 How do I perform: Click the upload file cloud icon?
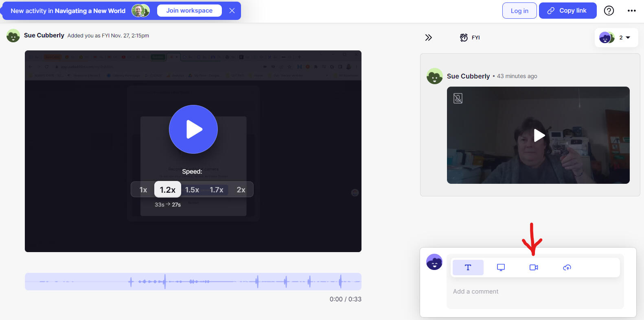coord(567,268)
